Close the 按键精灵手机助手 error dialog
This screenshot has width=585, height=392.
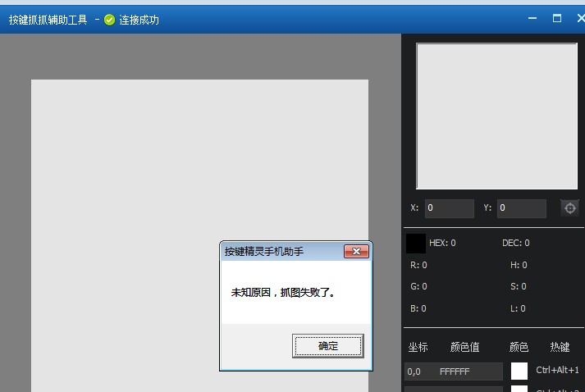tap(355, 252)
